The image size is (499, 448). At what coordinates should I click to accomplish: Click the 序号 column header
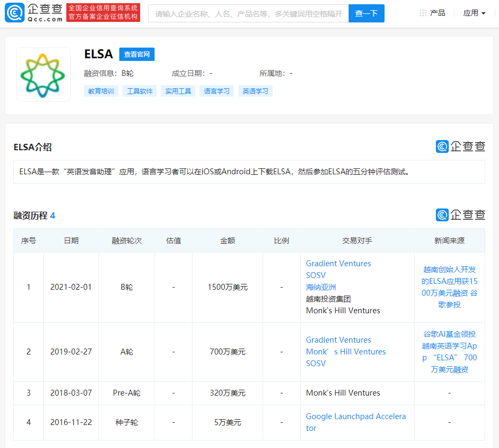coord(29,241)
